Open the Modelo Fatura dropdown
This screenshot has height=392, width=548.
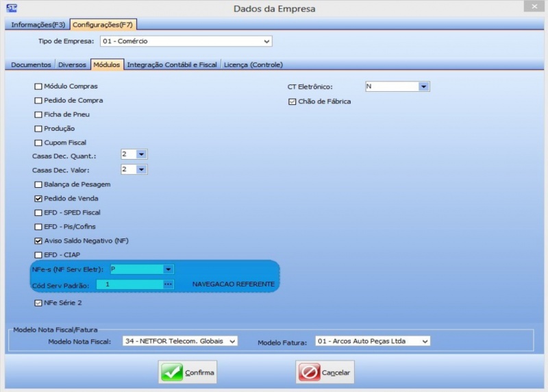click(425, 341)
